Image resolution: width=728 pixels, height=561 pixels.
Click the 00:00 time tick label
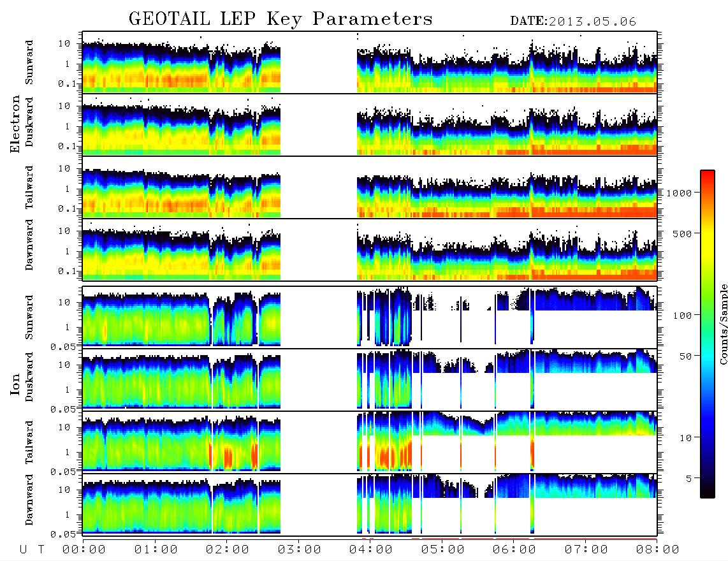point(84,550)
